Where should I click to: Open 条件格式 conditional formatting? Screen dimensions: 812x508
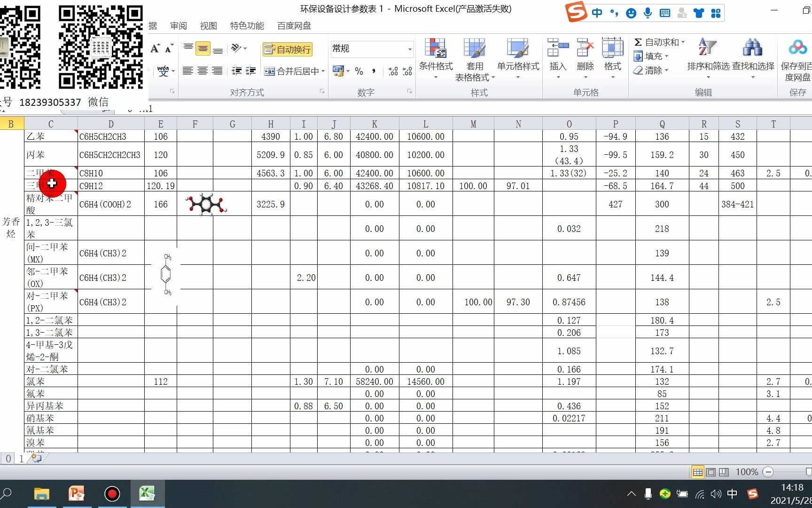pyautogui.click(x=436, y=59)
